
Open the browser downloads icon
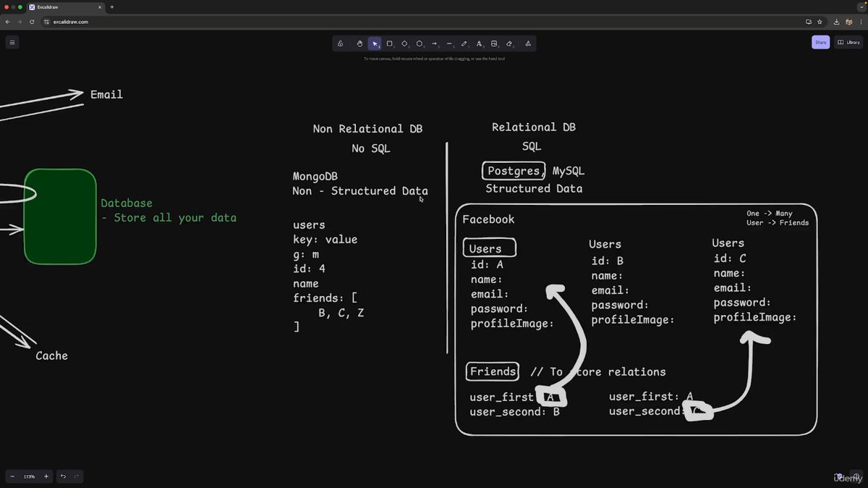click(x=837, y=22)
